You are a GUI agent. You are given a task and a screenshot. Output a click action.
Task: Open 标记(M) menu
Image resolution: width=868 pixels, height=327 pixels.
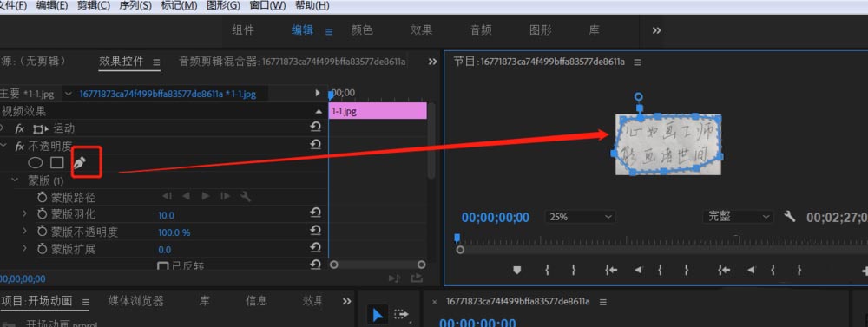tap(179, 5)
